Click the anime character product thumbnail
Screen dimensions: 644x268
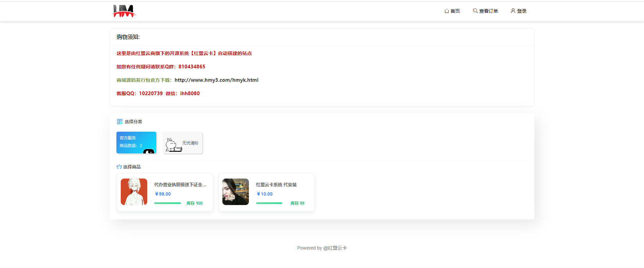coord(134,192)
